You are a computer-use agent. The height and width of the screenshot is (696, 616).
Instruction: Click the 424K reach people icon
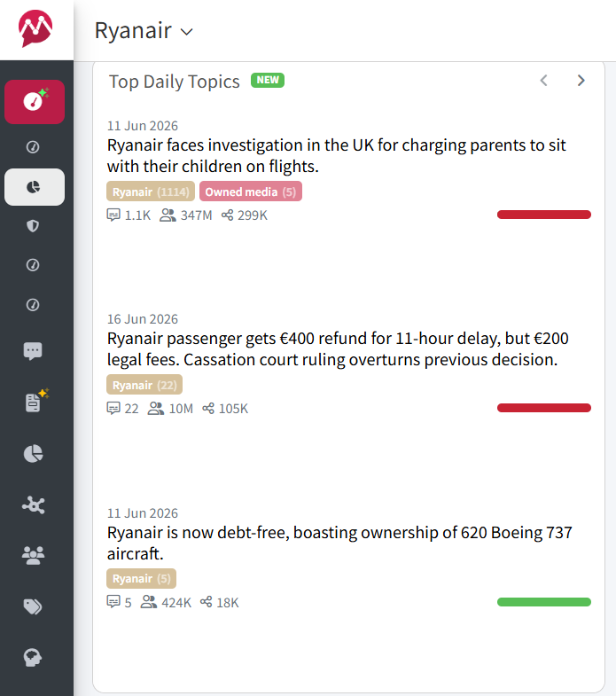tap(149, 602)
